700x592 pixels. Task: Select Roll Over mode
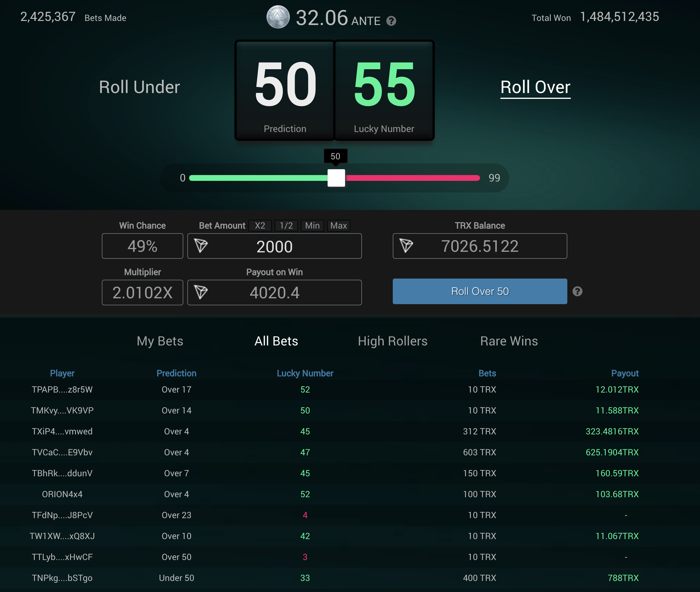pyautogui.click(x=535, y=87)
